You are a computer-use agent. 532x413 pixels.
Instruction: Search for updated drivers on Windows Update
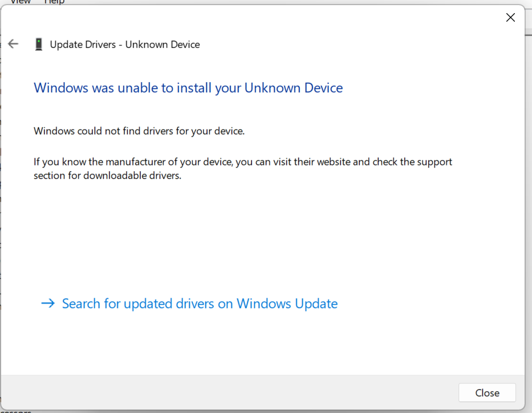(x=189, y=303)
